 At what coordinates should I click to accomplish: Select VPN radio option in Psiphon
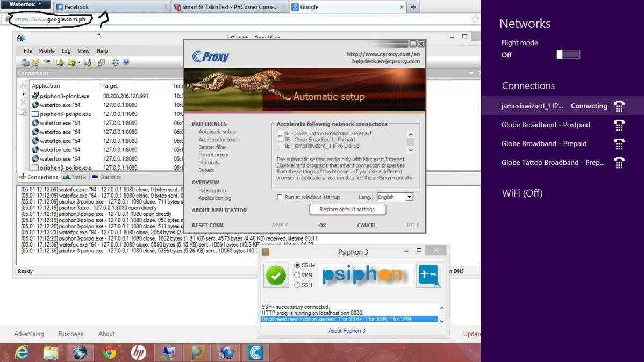tap(297, 275)
